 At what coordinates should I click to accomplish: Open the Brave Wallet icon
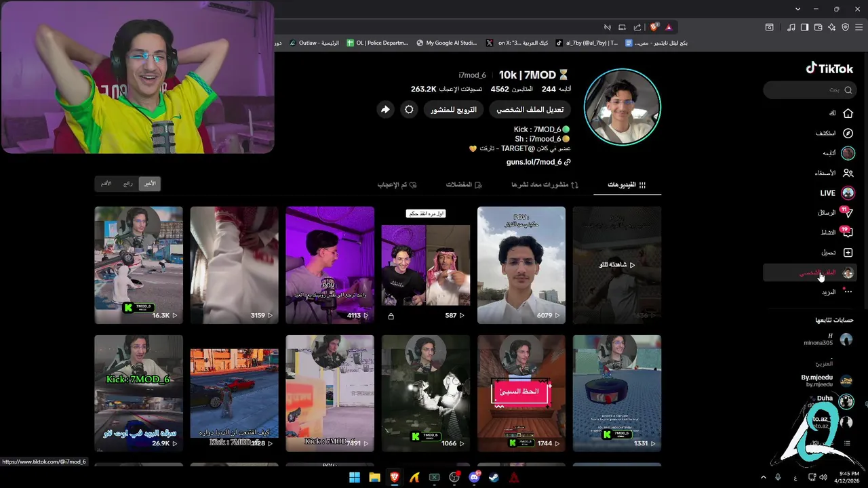tap(818, 27)
